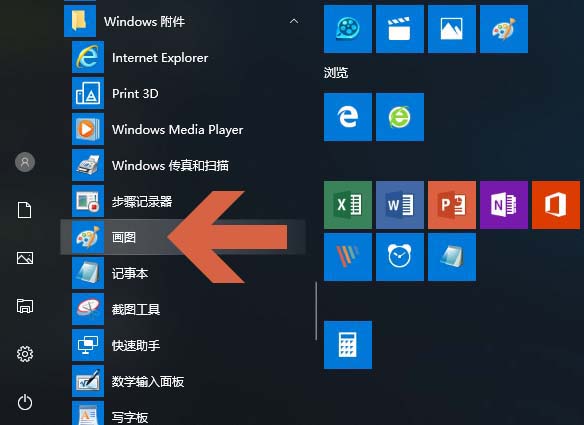
Task: Open the Paint palette tile
Action: [504, 29]
